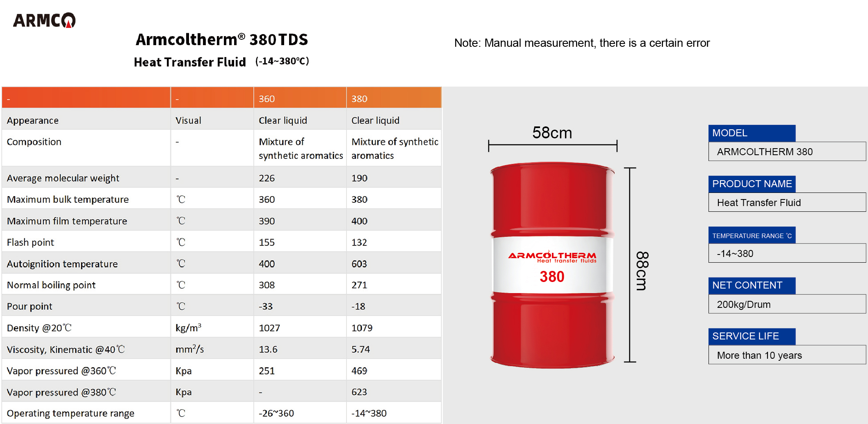Image resolution: width=868 pixels, height=424 pixels.
Task: Click boiling point value '308'
Action: [267, 285]
